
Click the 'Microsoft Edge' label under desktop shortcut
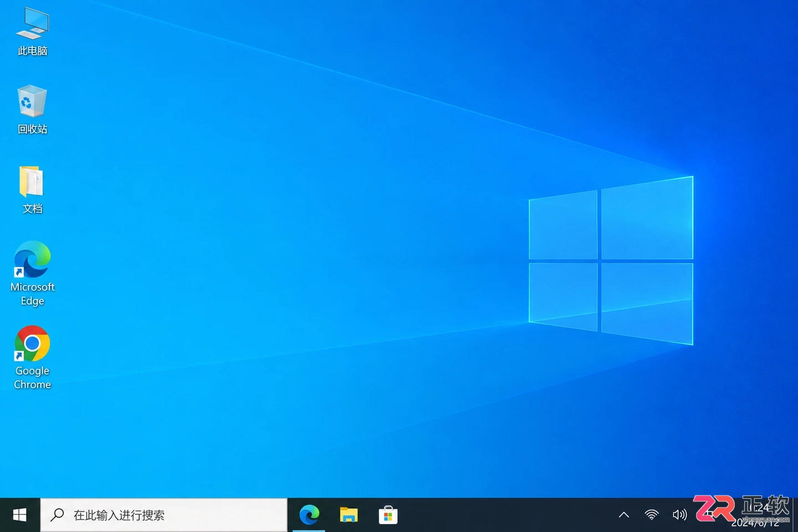click(32, 294)
